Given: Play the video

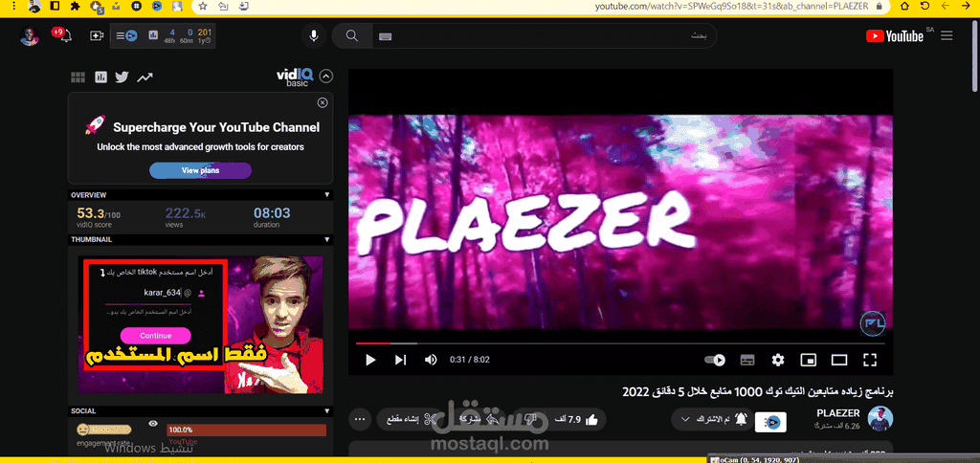Looking at the screenshot, I should click(x=370, y=360).
